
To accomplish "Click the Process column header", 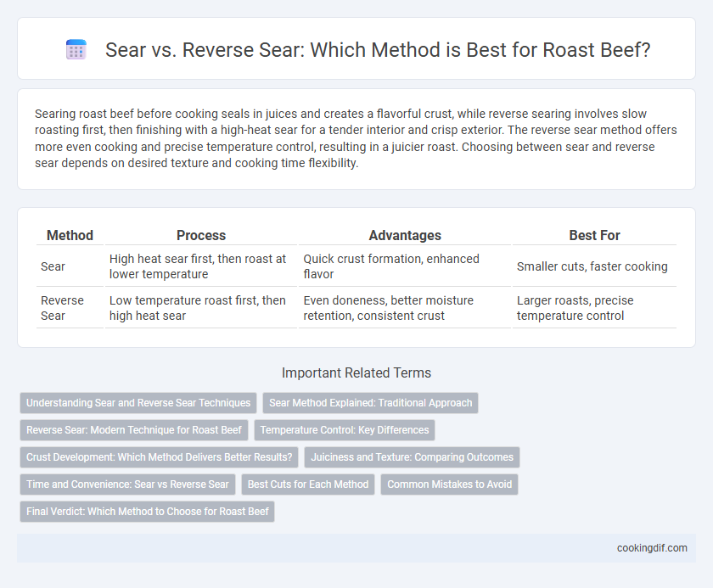I will 201,235.
